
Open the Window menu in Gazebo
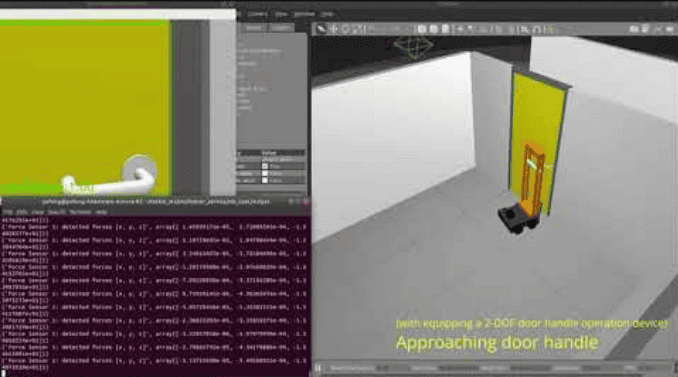pos(304,14)
